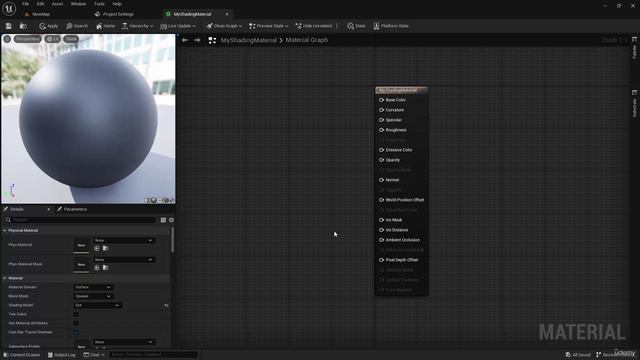This screenshot has height=360, width=640.
Task: Open the Hierarchy dropdown
Action: (138, 26)
